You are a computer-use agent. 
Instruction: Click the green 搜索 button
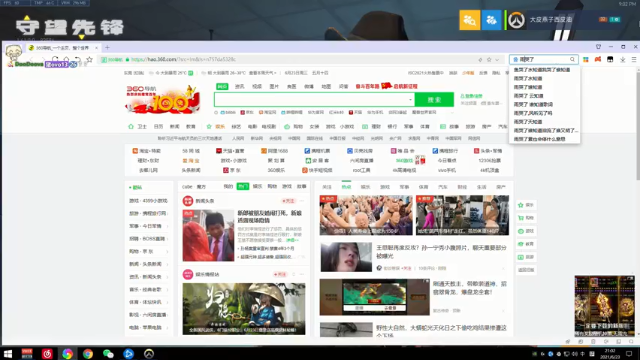(434, 99)
